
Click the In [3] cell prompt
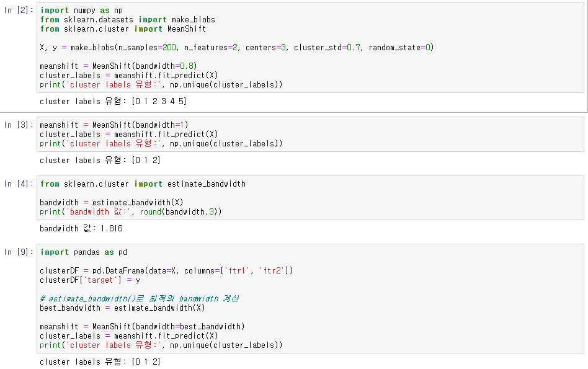coord(19,125)
